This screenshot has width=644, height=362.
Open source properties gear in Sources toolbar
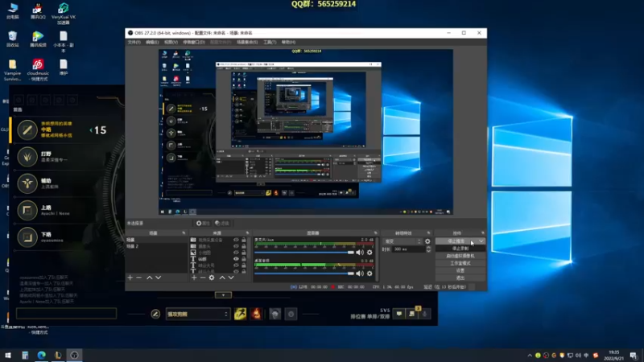(212, 278)
